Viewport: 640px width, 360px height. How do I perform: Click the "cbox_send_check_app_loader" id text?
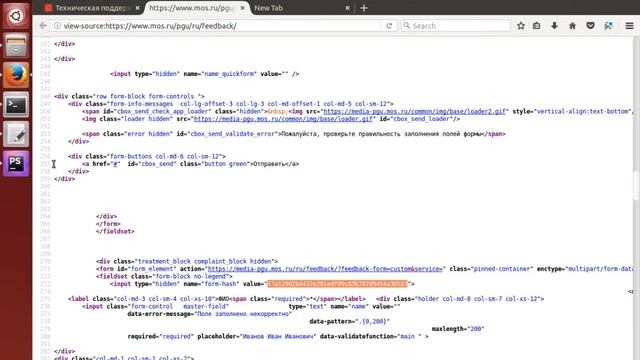(x=163, y=111)
